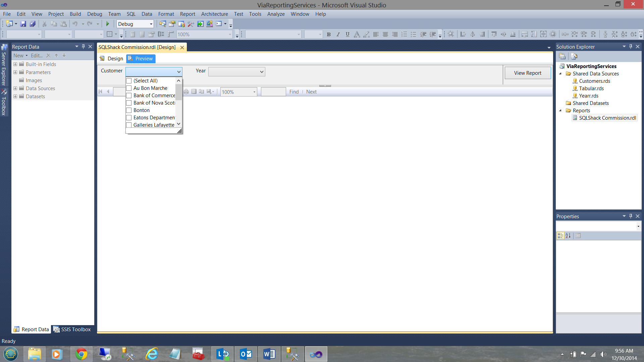
Task: Switch to the Design tab
Action: click(x=112, y=59)
